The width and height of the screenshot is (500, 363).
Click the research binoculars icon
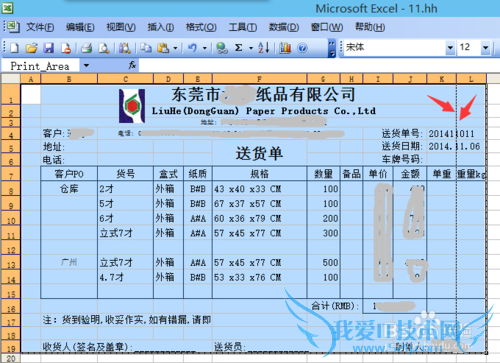click(x=125, y=48)
